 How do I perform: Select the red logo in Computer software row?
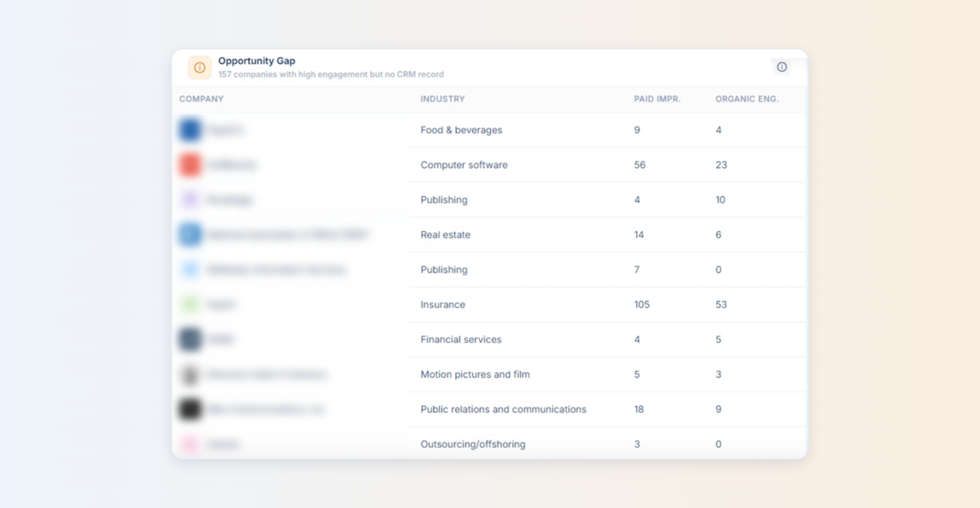[x=190, y=165]
